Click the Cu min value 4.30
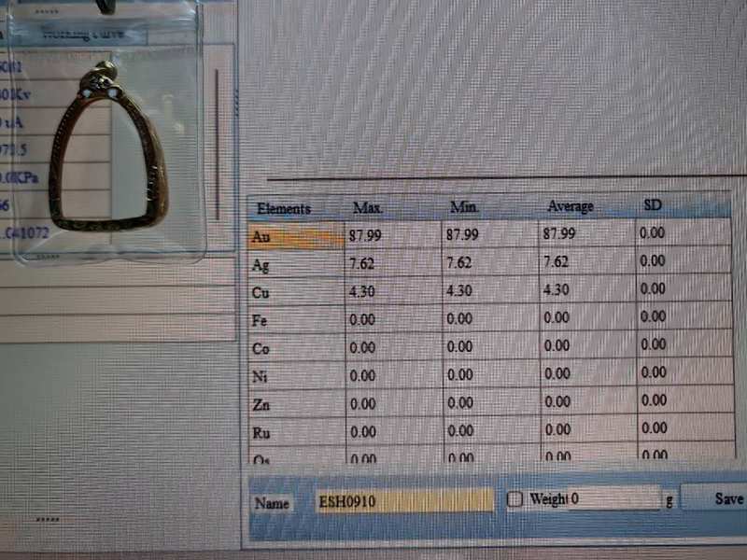The image size is (747, 560). click(459, 290)
